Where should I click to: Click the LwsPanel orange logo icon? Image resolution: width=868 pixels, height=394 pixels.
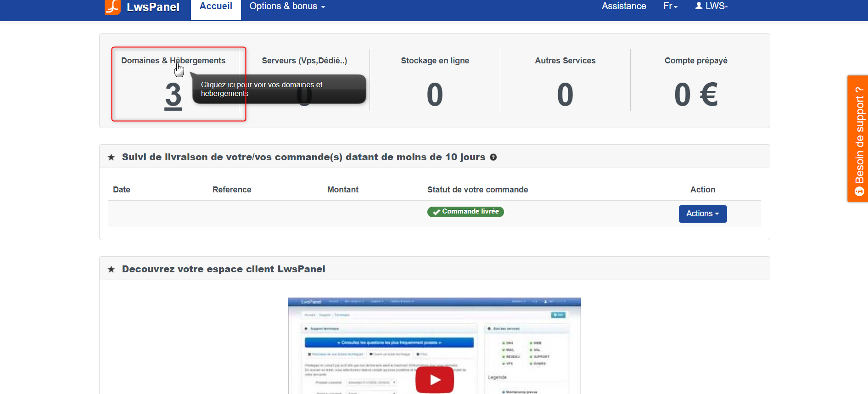(x=112, y=7)
